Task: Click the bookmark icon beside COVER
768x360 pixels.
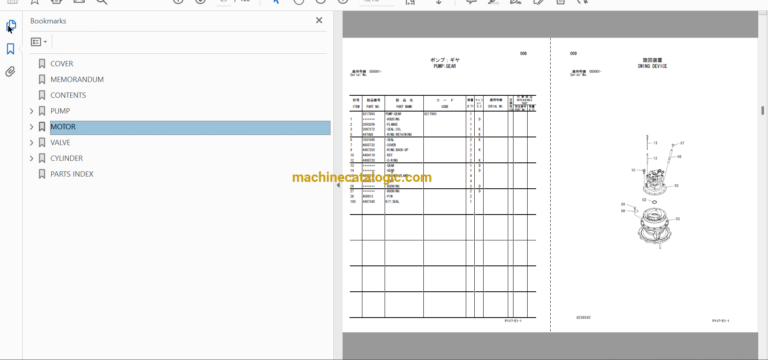Action: pos(42,64)
